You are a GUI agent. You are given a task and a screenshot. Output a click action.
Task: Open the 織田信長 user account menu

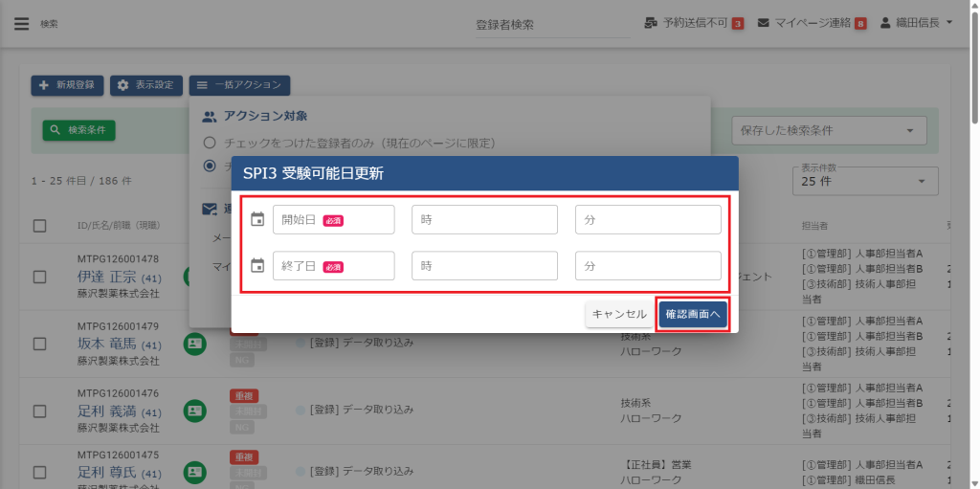916,23
